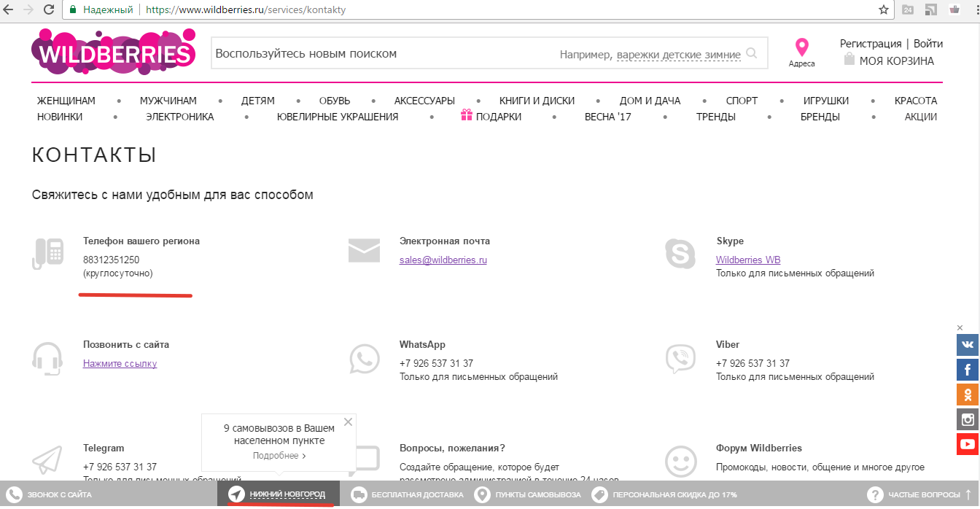This screenshot has height=509, width=980.
Task: Click phone number 88312351250
Action: pos(111,260)
